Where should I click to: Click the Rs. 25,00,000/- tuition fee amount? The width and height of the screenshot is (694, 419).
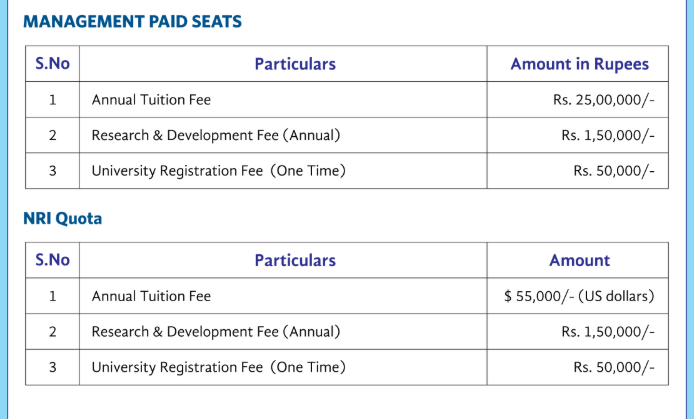pyautogui.click(x=603, y=100)
